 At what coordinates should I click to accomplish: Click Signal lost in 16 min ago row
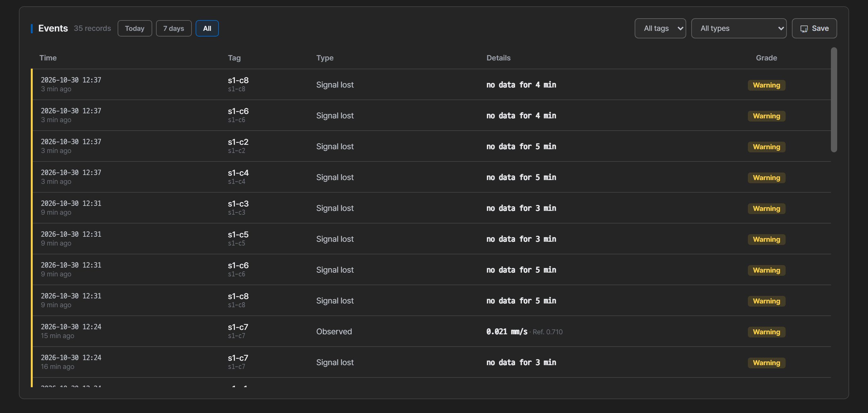click(335, 362)
